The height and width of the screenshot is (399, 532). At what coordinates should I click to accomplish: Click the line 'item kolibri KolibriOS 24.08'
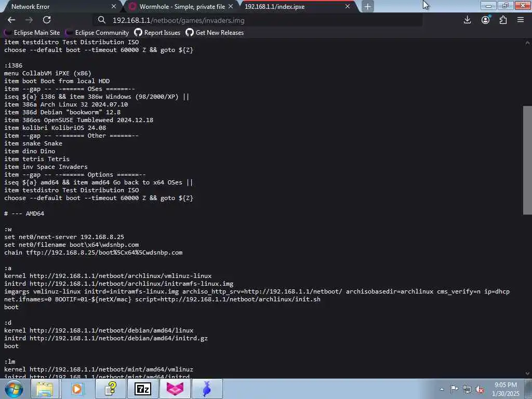(x=55, y=128)
